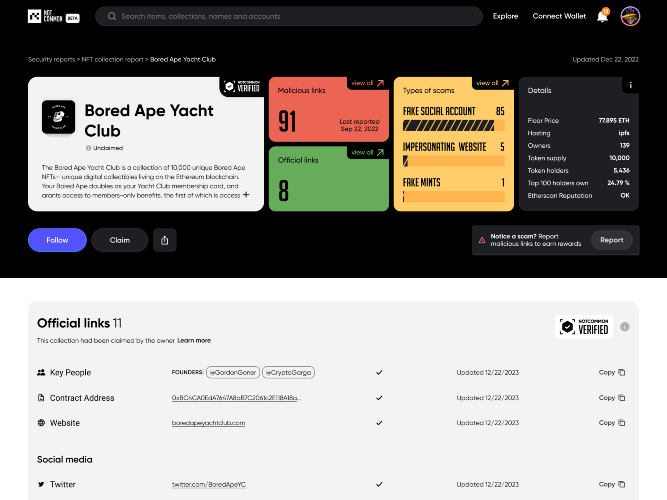Viewport: 667px width, 500px height.
Task: Click the Claim button
Action: click(120, 240)
